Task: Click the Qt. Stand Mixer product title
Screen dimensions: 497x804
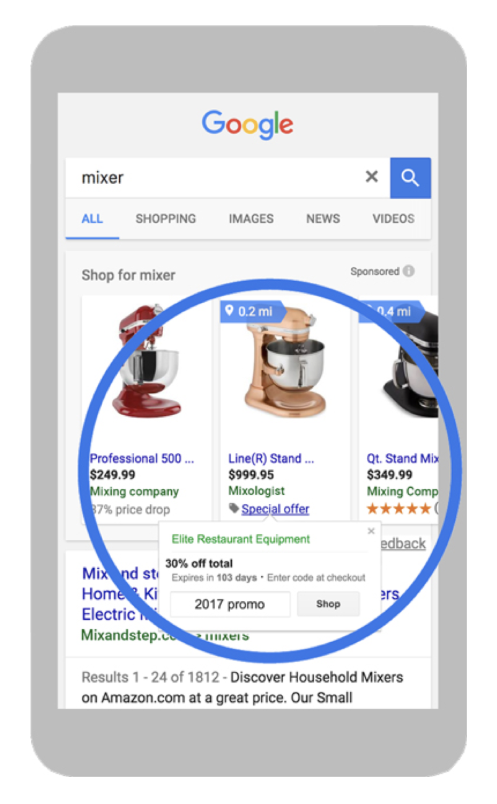Action: tap(402, 458)
